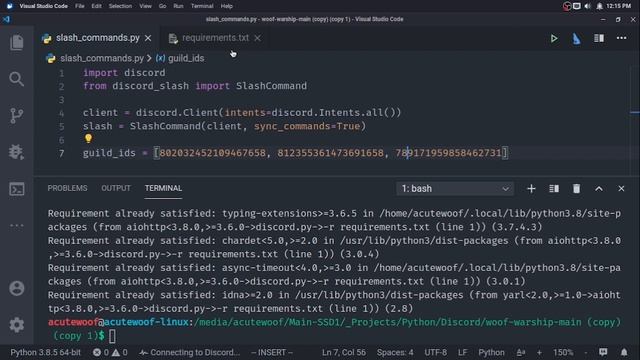Viewport: 640px width, 360px height.
Task: Click the red circular tray icon
Action: click(x=567, y=6)
